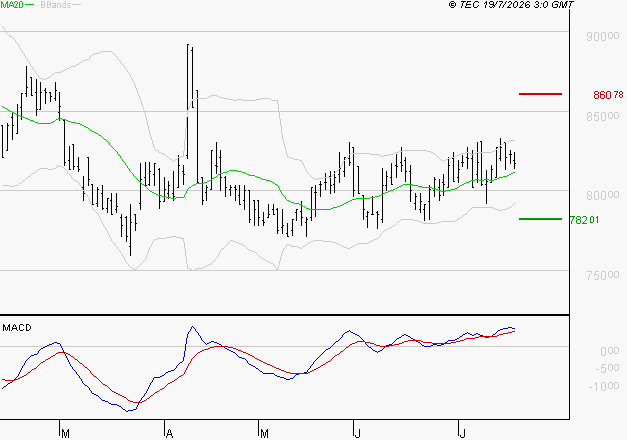The height and width of the screenshot is (440, 627).
Task: Click the green support line at 782.01
Action: pos(540,219)
